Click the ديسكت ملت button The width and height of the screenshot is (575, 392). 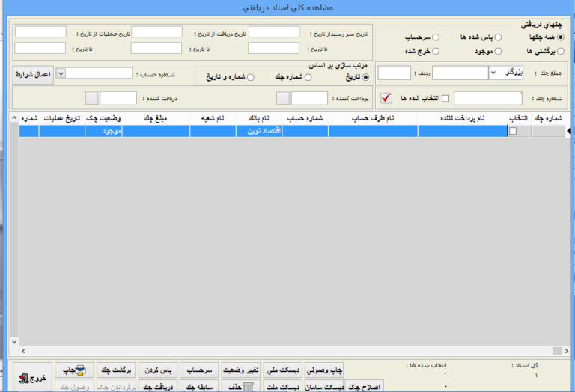pyautogui.click(x=283, y=386)
